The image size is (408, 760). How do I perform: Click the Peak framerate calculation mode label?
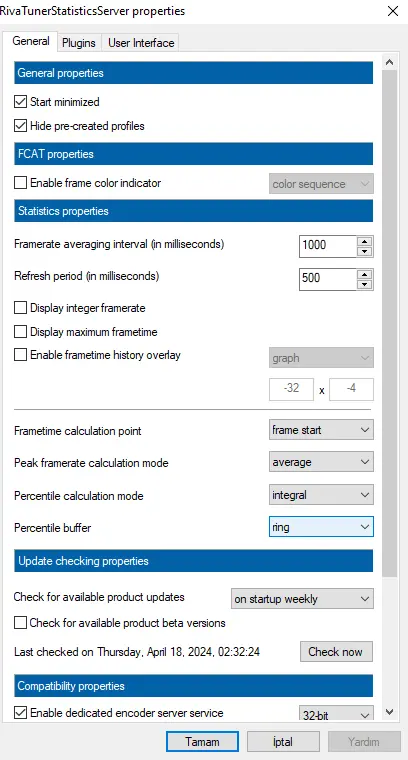tap(92, 463)
